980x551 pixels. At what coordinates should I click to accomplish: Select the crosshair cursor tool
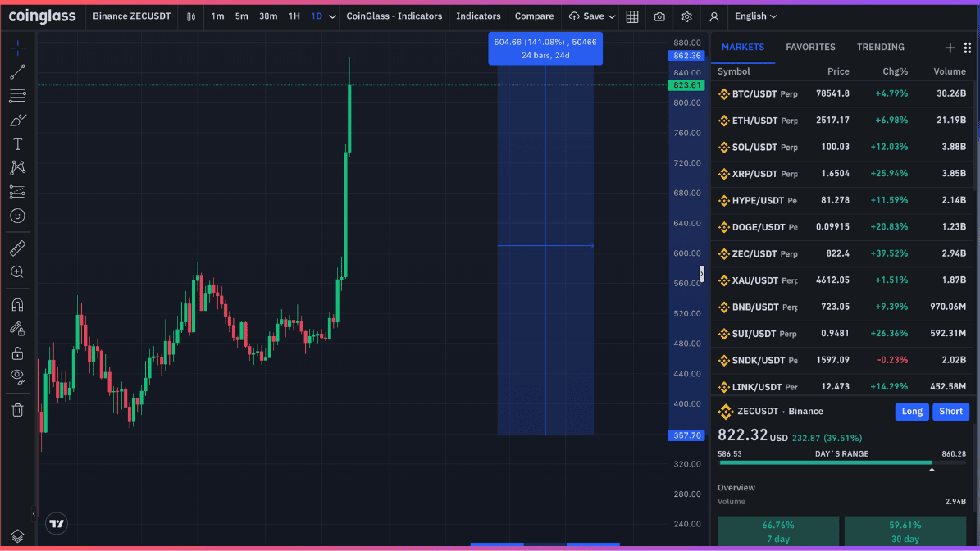17,48
